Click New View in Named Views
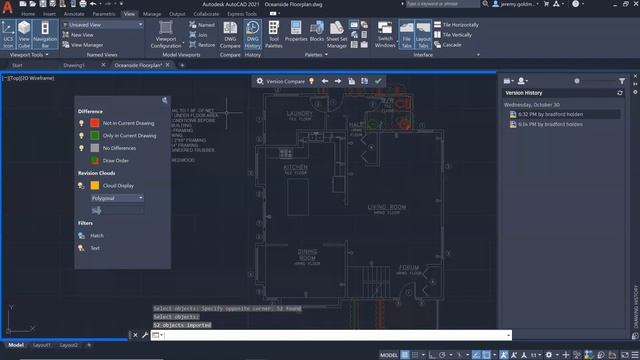Screen dimensions: 640x360 [x=78, y=35]
